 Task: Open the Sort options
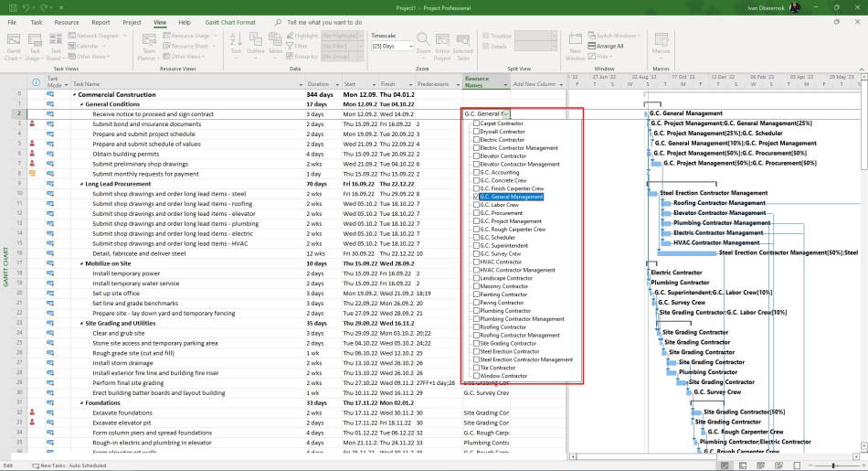tap(236, 44)
